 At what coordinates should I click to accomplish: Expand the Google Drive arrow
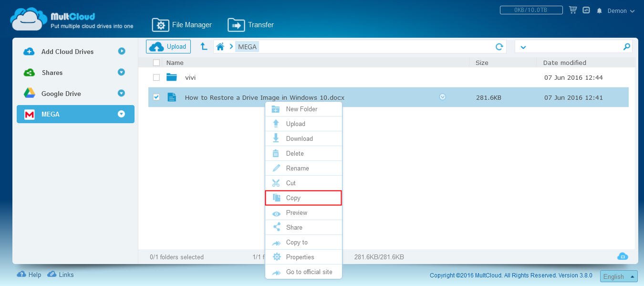click(121, 93)
